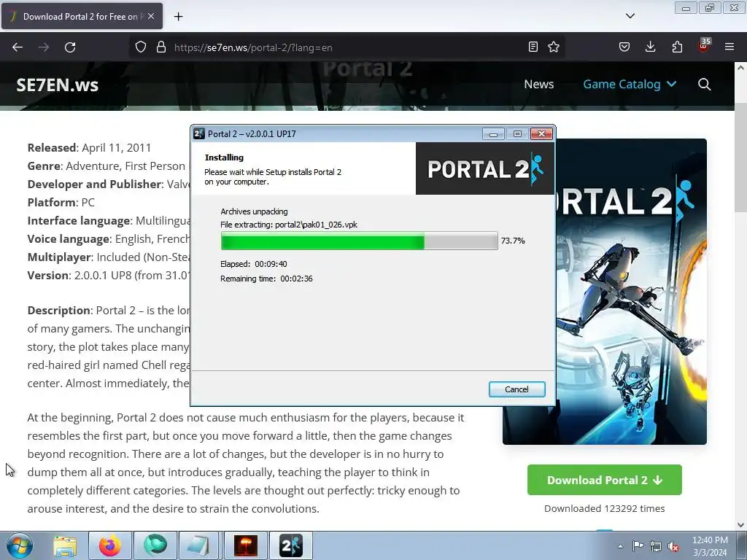Image resolution: width=747 pixels, height=560 pixels.
Task: Open the Firefox downloads panel
Action: point(650,47)
